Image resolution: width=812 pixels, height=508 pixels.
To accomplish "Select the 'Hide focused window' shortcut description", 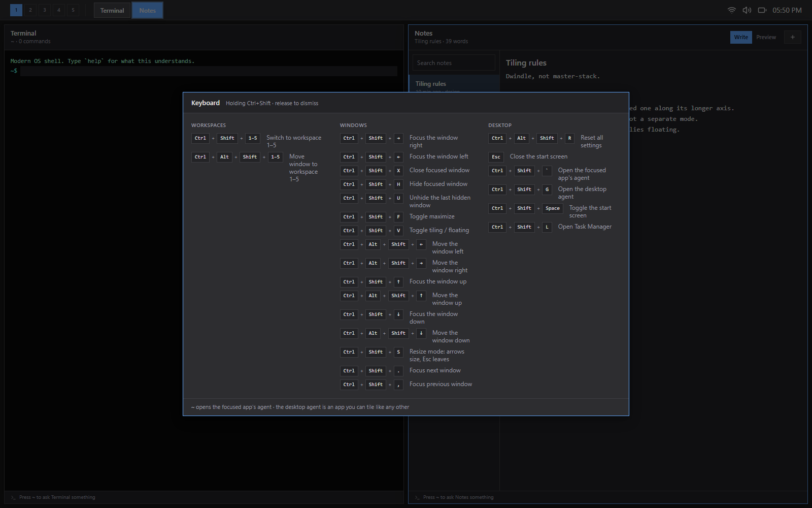I will tap(438, 184).
